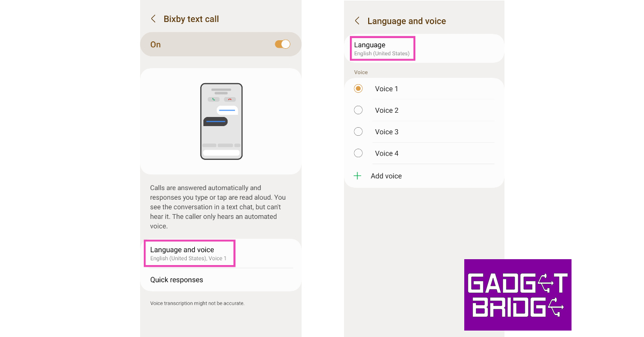
Task: Go back from Bixby text call screen
Action: 153,19
